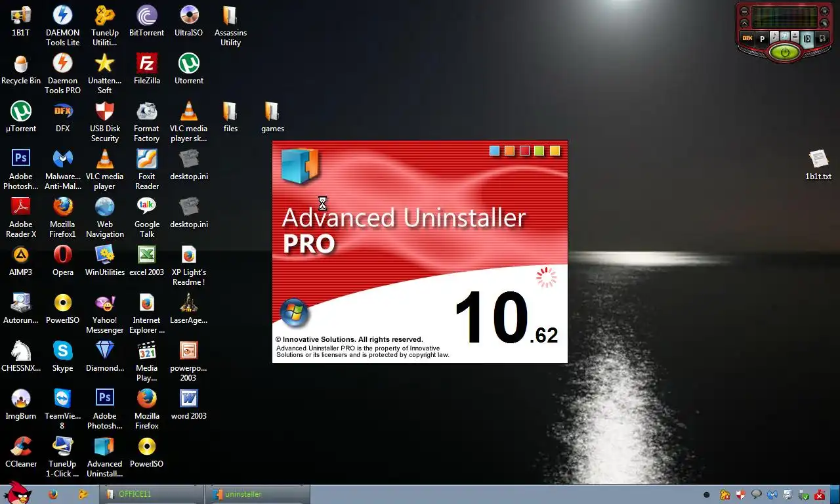This screenshot has width=840, height=504.
Task: Select the Unattended Soft star icon
Action: click(105, 73)
